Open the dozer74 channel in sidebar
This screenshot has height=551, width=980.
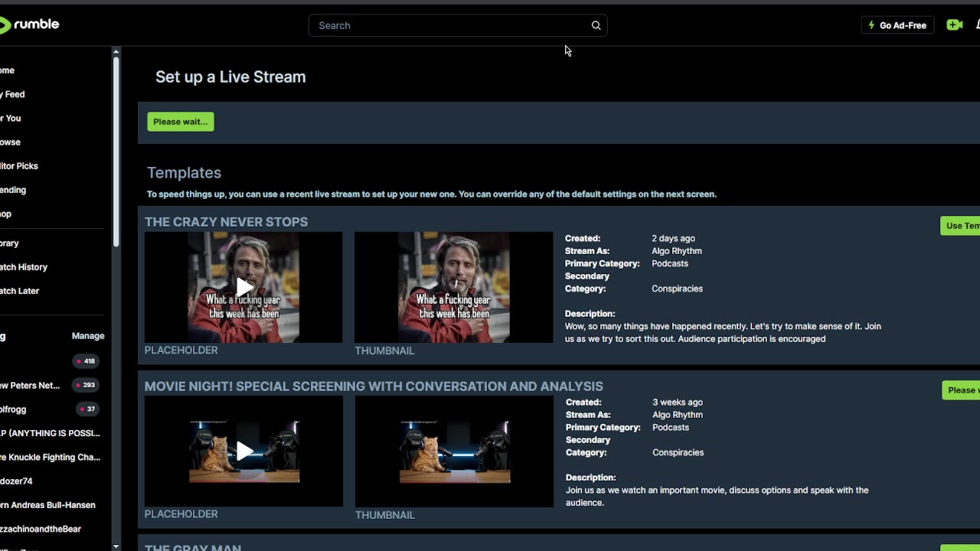(x=16, y=481)
